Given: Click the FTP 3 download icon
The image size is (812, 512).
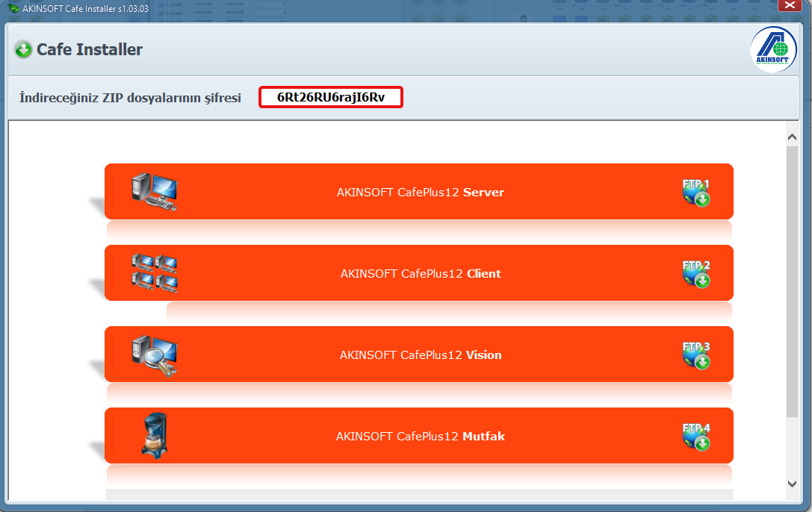Looking at the screenshot, I should 696,355.
